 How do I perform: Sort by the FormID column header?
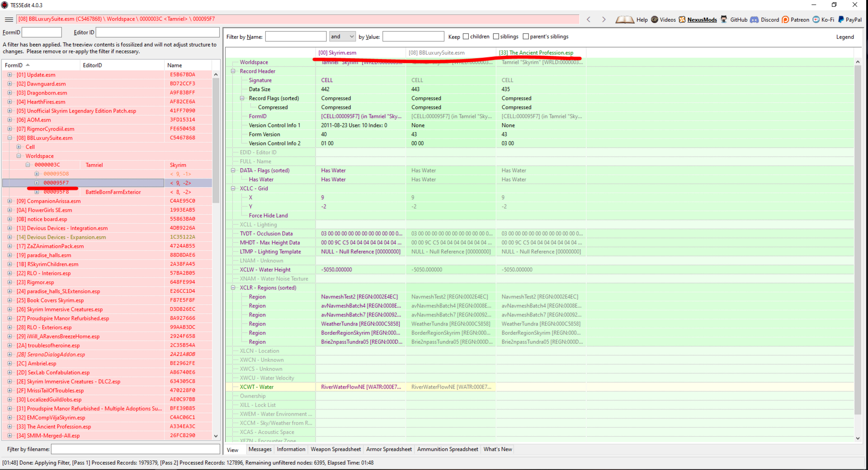point(41,65)
